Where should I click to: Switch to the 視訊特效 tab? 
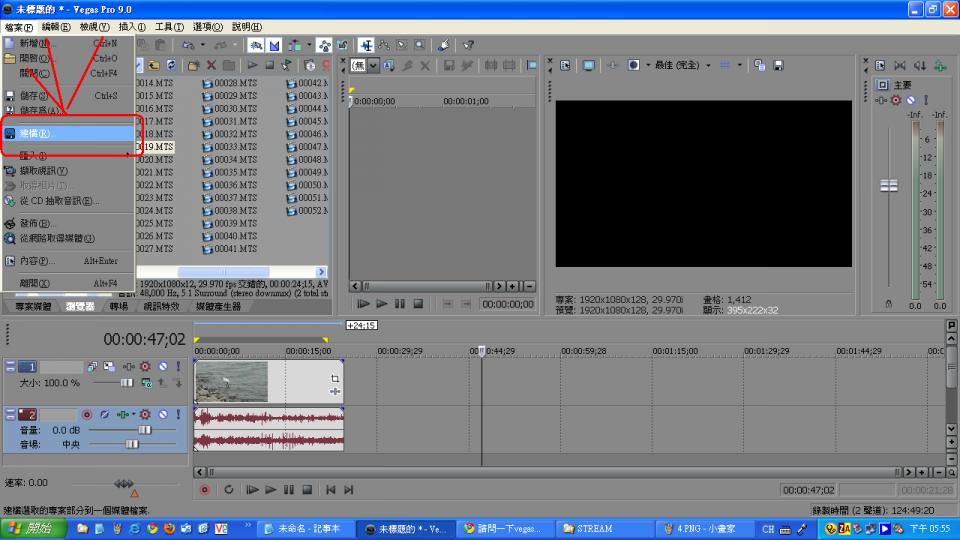coord(160,307)
